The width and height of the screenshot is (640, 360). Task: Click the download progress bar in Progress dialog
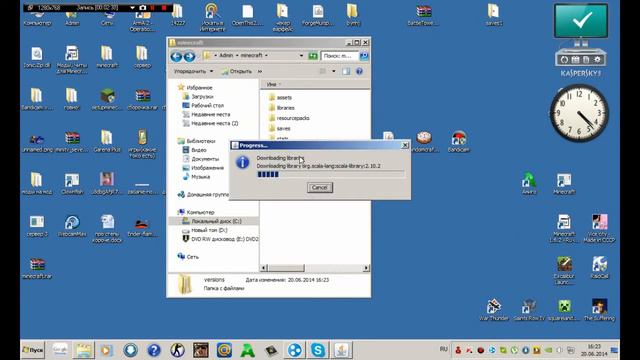coord(331,174)
